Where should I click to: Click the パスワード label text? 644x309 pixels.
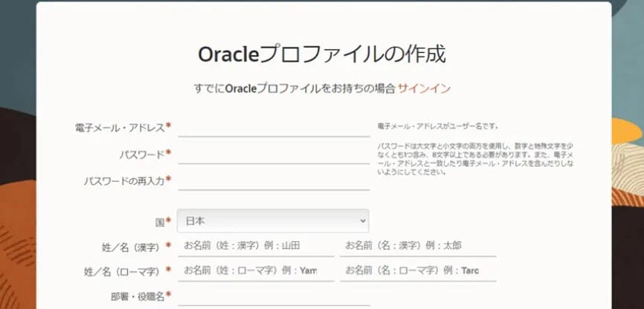pyautogui.click(x=142, y=155)
